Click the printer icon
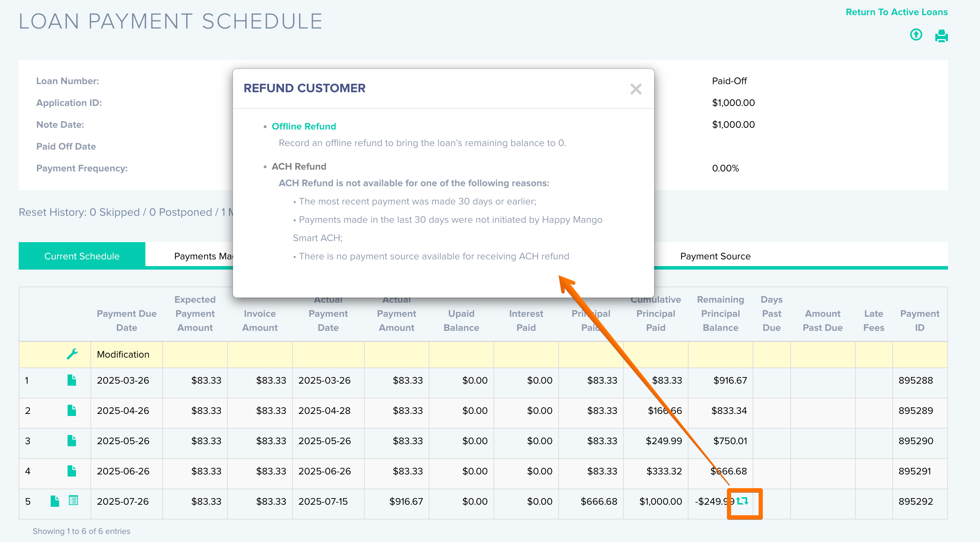Viewport: 980px width, 542px height. coord(941,36)
